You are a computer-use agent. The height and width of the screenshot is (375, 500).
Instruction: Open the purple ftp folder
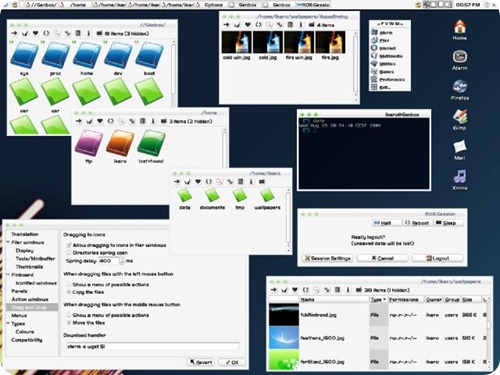88,143
